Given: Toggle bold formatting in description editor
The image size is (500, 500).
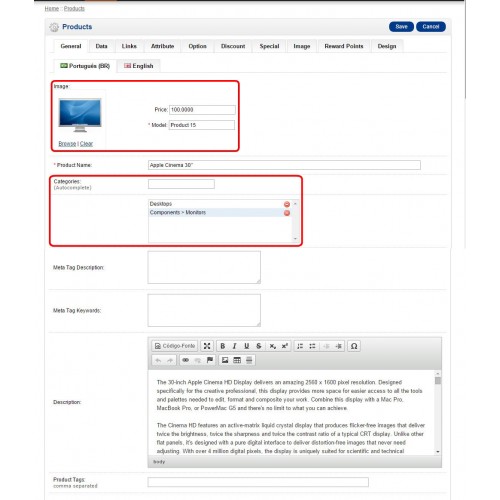Looking at the screenshot, I should pyautogui.click(x=222, y=346).
